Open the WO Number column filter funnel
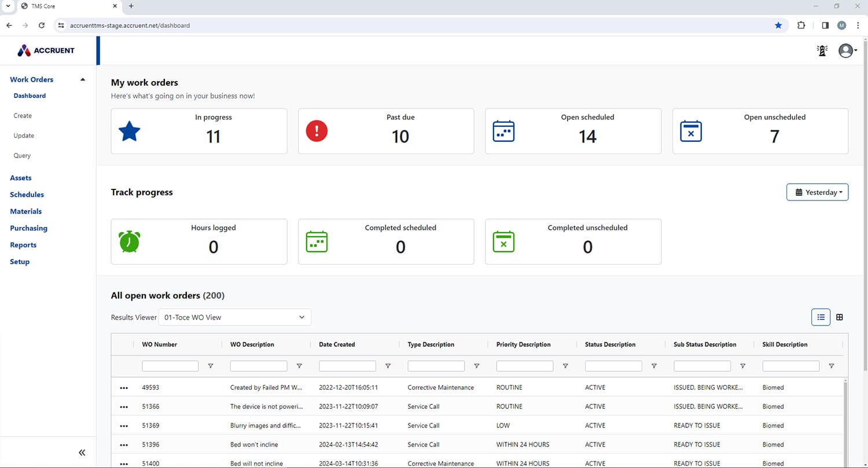868x468 pixels. point(211,365)
